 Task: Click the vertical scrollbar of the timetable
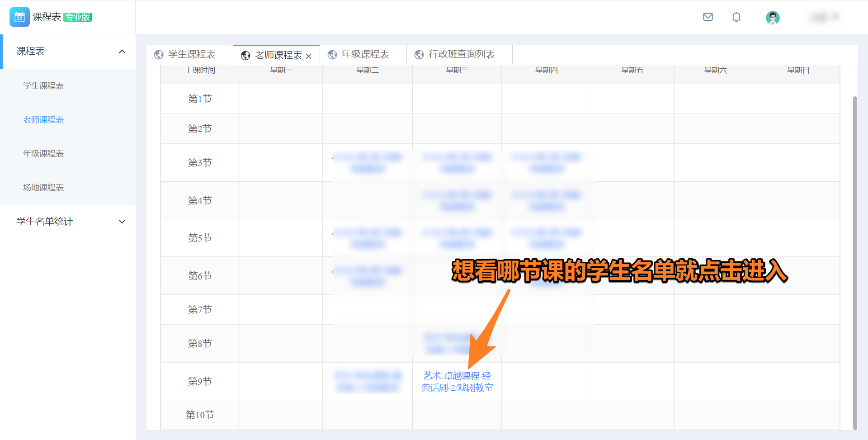854,262
